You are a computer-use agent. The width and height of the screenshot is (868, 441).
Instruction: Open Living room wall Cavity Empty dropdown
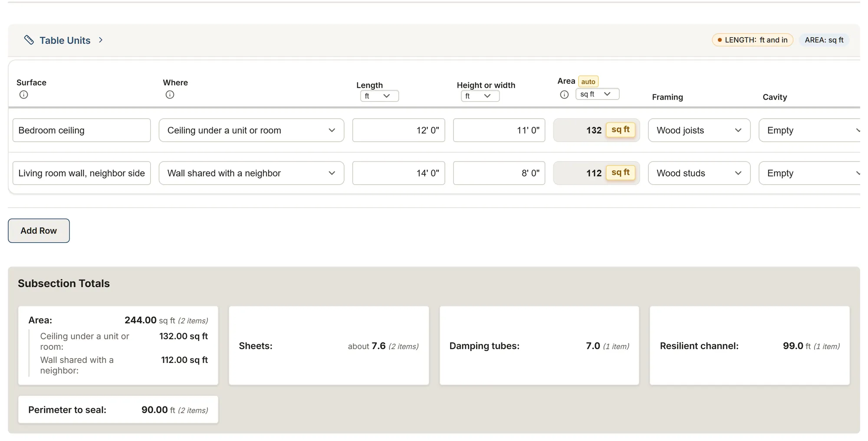(x=810, y=173)
